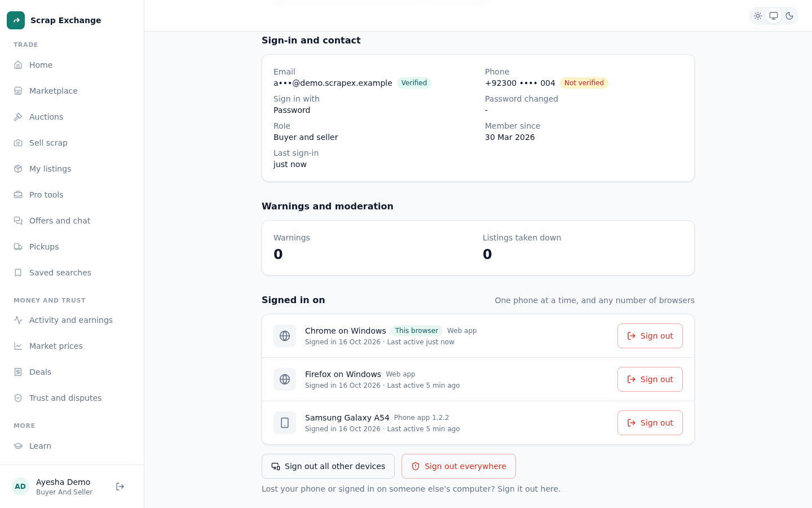Click the globe icon for Firefox on Windows
Screen dimensions: 812x508
[x=285, y=379]
